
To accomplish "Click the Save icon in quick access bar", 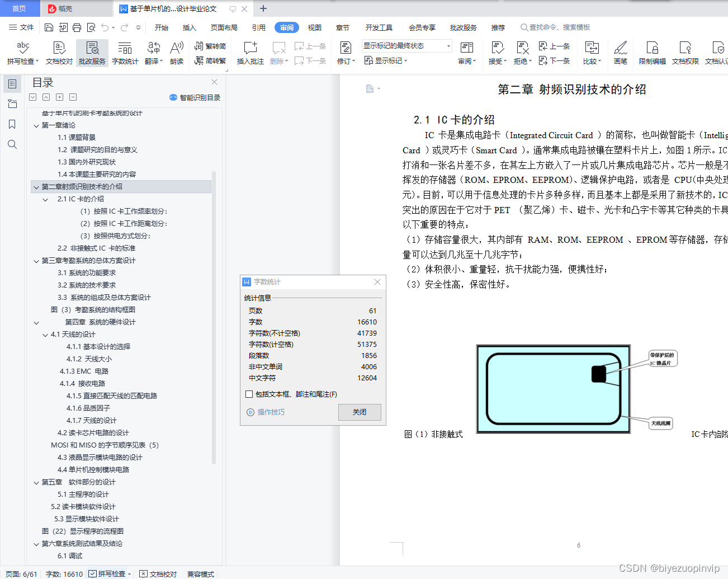I will point(49,27).
